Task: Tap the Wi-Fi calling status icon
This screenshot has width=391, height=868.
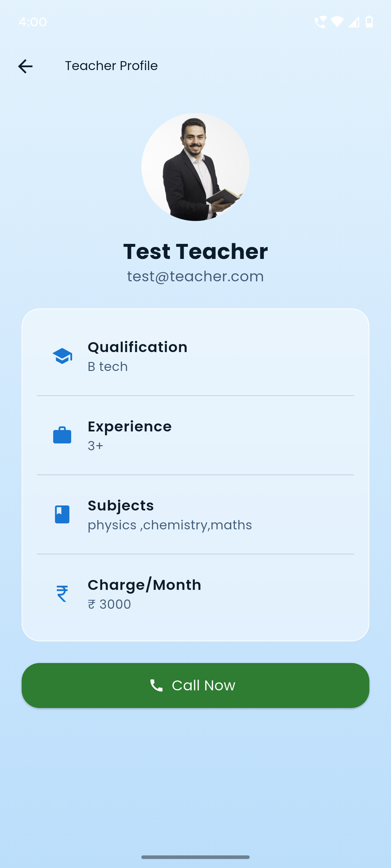Action: (x=320, y=22)
